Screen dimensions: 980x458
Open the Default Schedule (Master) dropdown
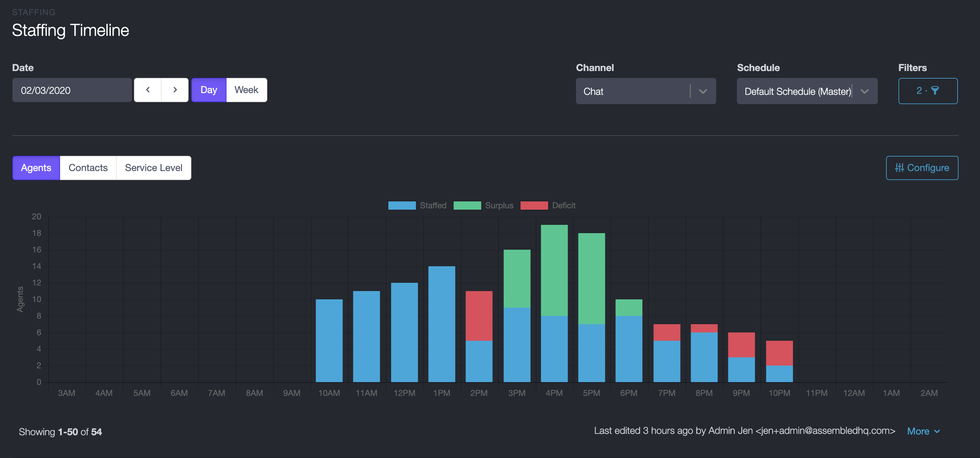[797, 91]
